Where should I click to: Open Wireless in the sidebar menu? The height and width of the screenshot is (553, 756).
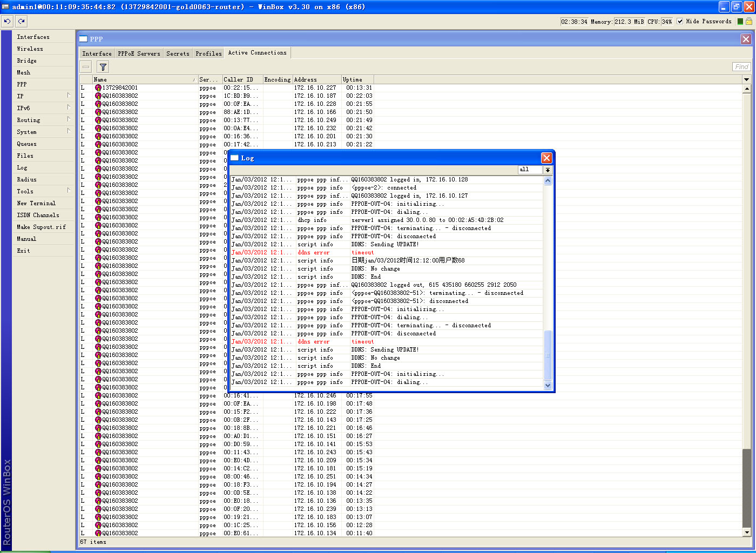pos(30,49)
